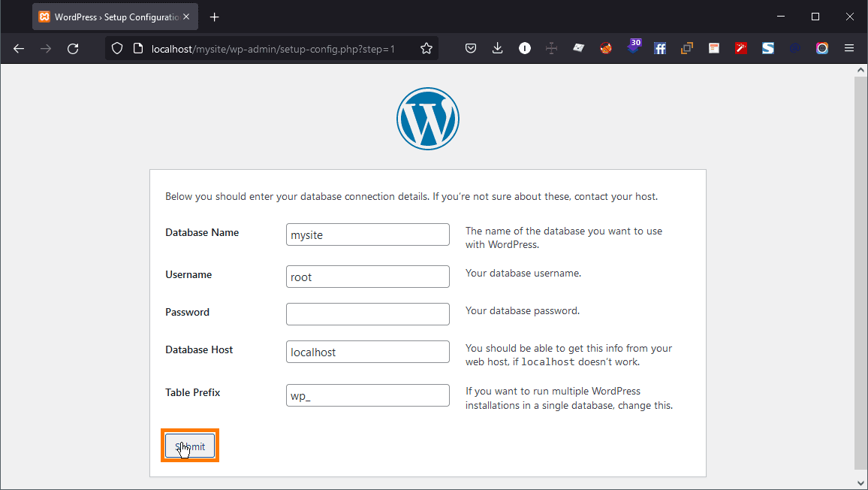
Task: Select the WordPress Setup Configuration tab
Action: click(x=115, y=17)
